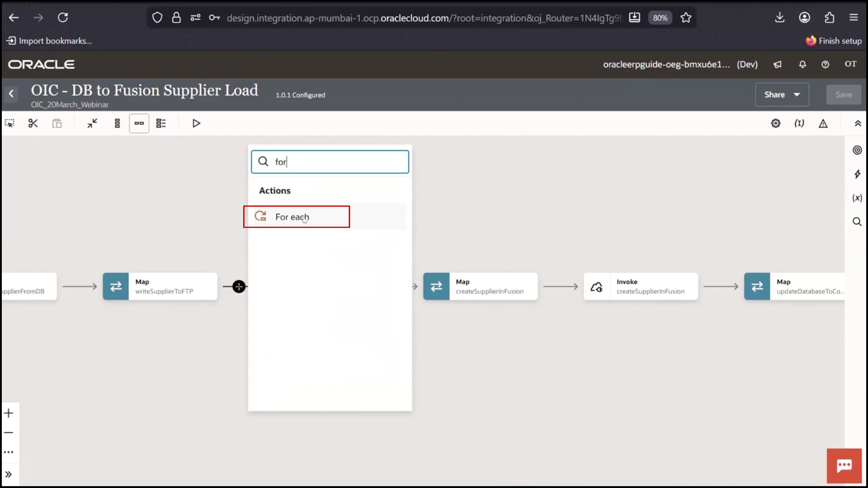Click the padlock site security icon
This screenshot has height=488, width=868.
[x=176, y=18]
